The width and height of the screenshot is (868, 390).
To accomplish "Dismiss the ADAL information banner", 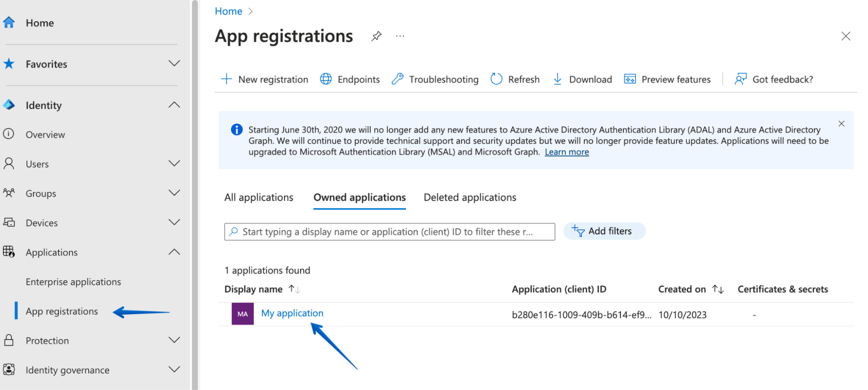I will click(841, 124).
